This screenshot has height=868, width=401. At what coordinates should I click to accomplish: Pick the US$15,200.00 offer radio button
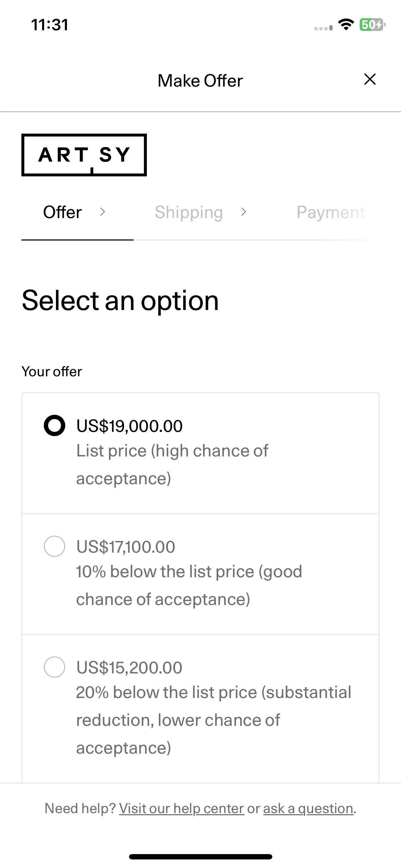(x=55, y=667)
